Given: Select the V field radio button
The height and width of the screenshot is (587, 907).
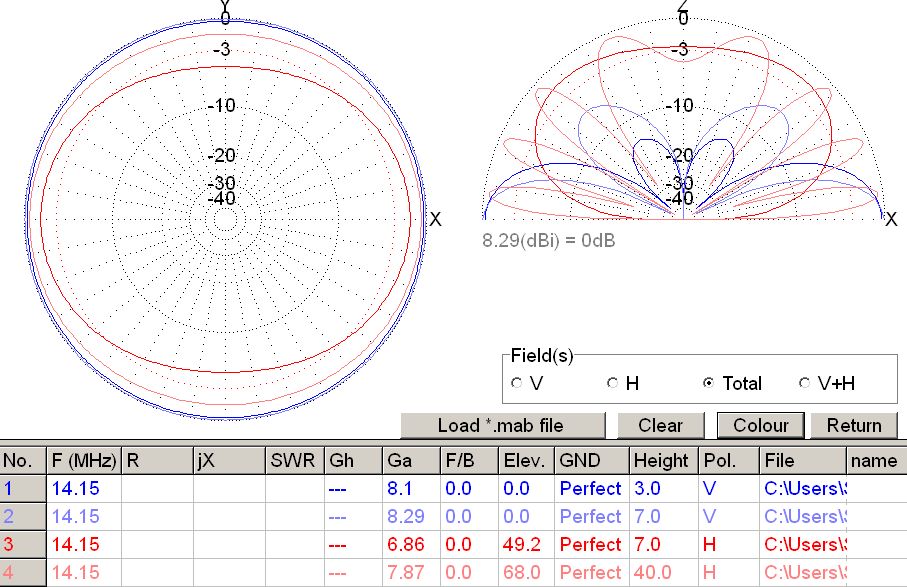Looking at the screenshot, I should point(516,383).
